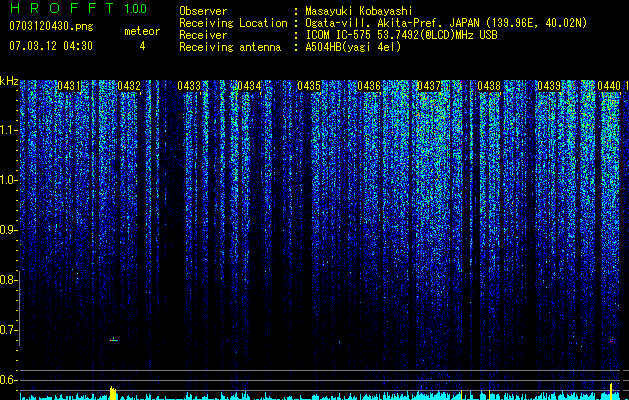Click the meteor echo near 0432

(x=114, y=340)
